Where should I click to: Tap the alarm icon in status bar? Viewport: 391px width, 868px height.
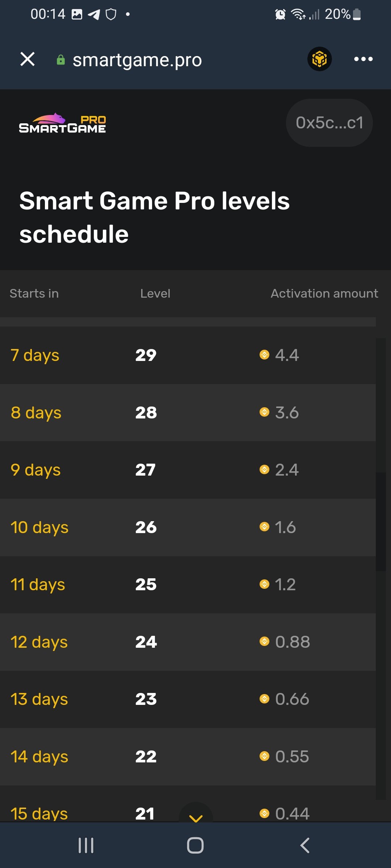coord(280,14)
